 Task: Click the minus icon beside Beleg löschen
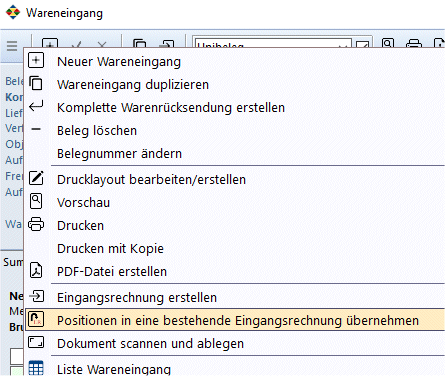[36, 129]
